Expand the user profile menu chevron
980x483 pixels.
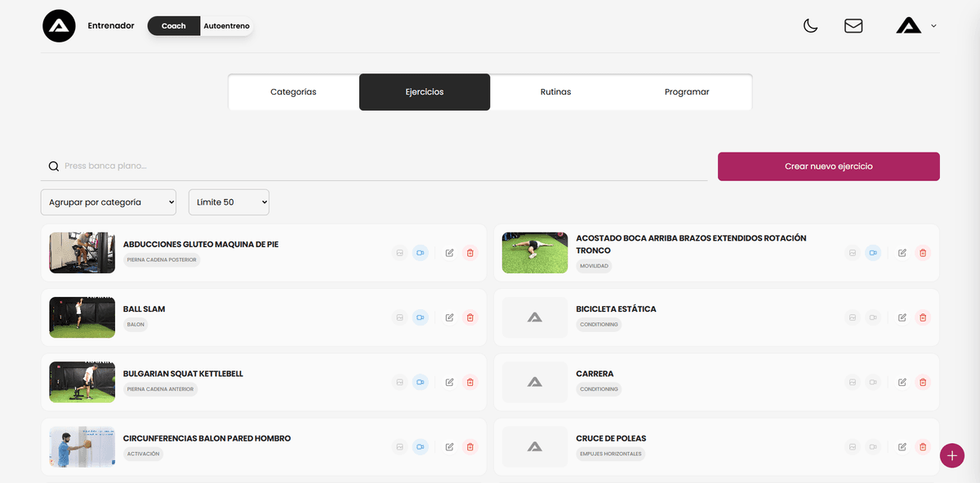click(933, 26)
